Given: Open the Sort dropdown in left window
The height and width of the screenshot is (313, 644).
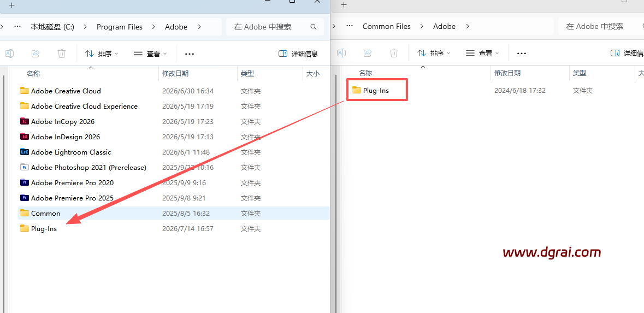Looking at the screenshot, I should [x=102, y=54].
